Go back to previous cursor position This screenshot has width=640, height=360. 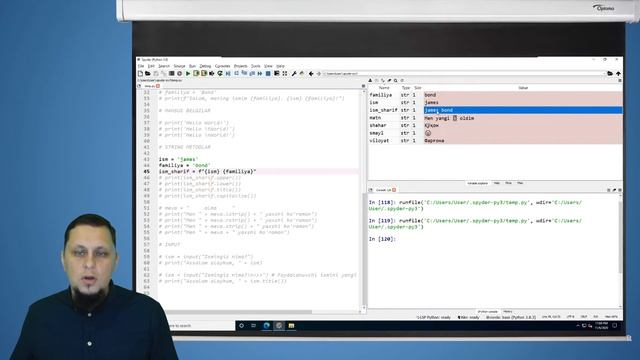coord(311,73)
